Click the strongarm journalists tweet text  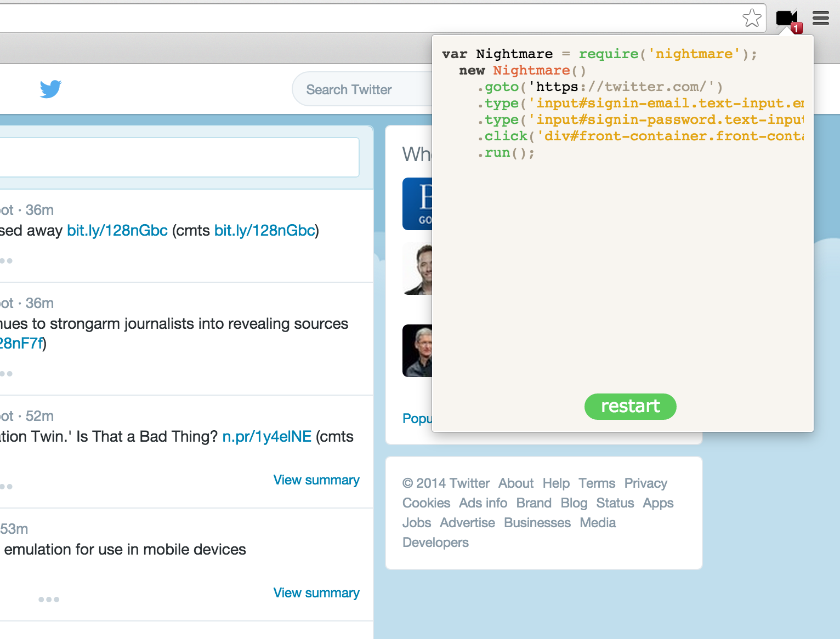click(x=174, y=333)
